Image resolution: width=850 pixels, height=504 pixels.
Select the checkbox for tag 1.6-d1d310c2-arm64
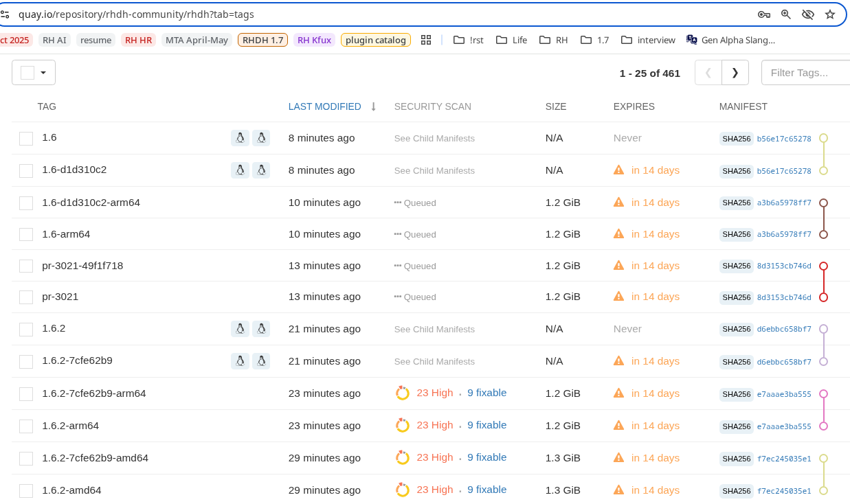pos(26,203)
